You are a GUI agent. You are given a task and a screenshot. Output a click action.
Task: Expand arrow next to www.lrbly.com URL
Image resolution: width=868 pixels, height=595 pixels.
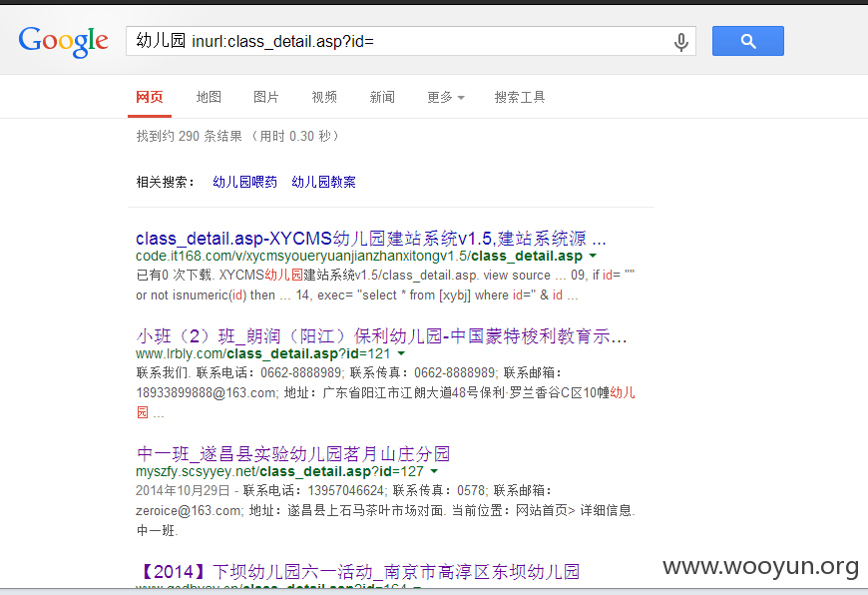[401, 353]
